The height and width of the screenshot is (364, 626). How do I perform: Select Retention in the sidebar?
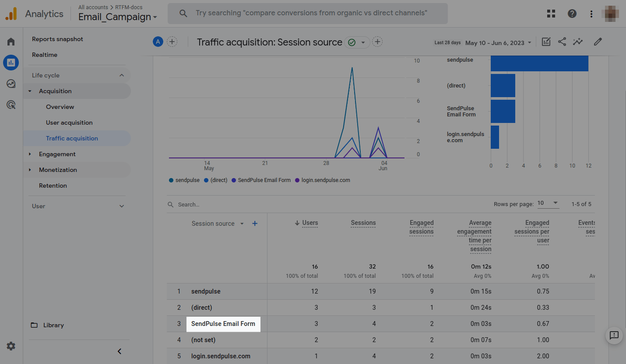click(x=53, y=185)
